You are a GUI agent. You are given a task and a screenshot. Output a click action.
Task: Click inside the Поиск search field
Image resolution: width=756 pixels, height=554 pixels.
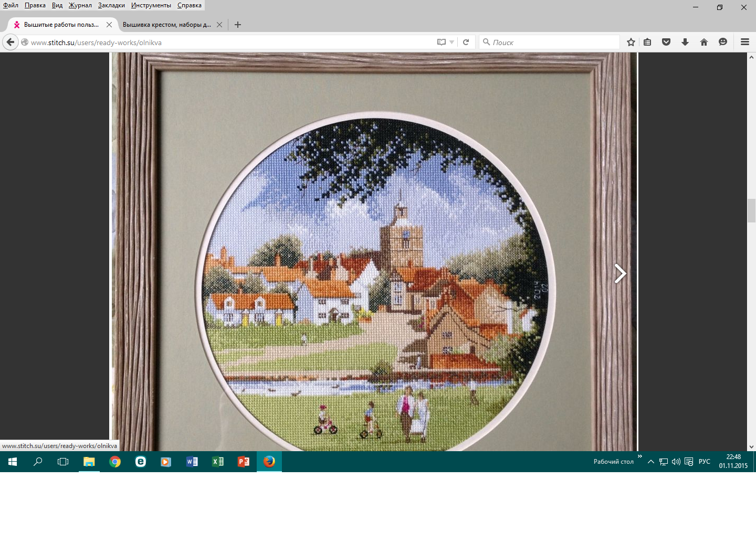[x=551, y=42]
